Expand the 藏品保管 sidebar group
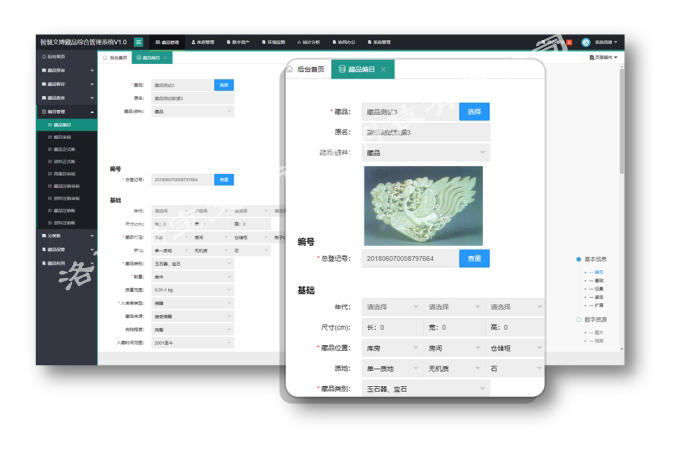This screenshot has height=458, width=688. [67, 250]
